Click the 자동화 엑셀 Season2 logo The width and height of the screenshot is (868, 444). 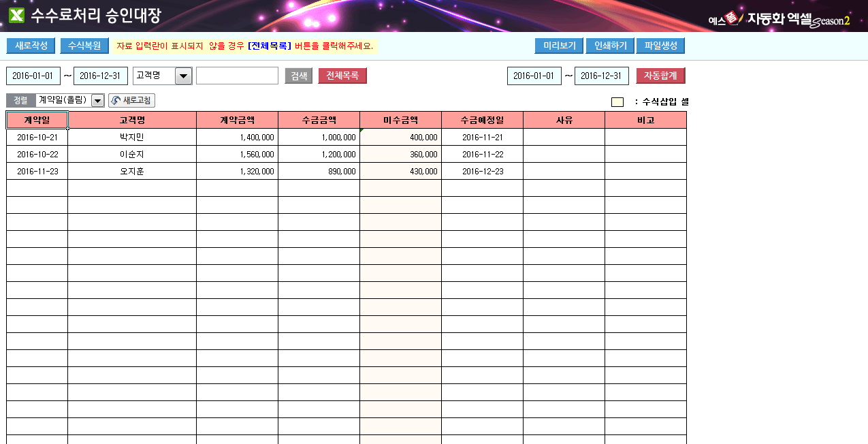(x=780, y=19)
